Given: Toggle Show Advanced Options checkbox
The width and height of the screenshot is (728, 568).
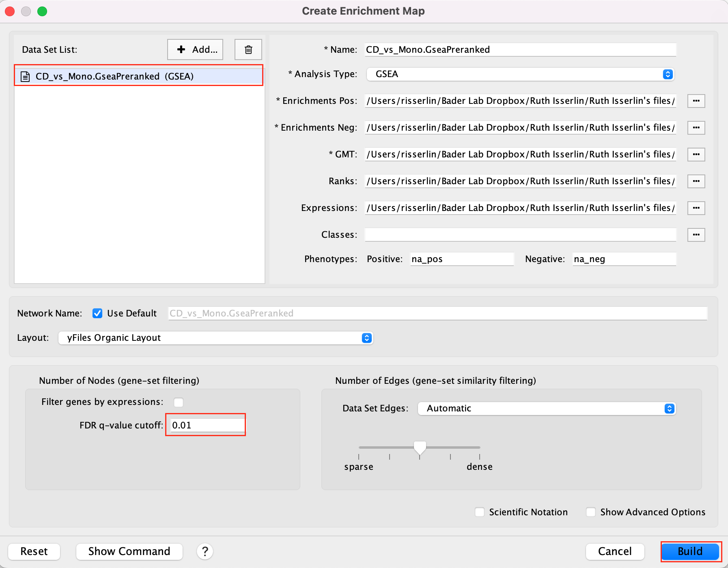Looking at the screenshot, I should point(591,512).
